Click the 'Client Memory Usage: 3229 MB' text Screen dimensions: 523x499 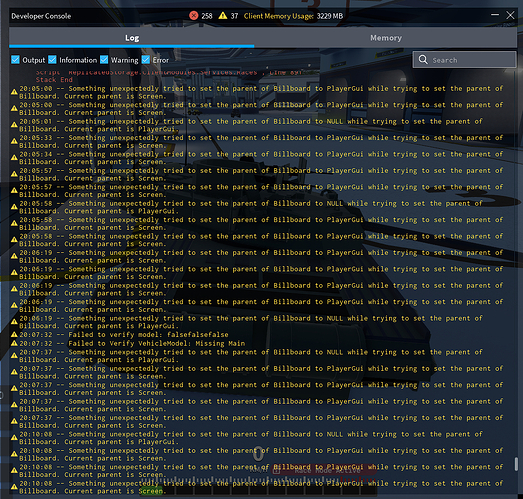point(293,16)
